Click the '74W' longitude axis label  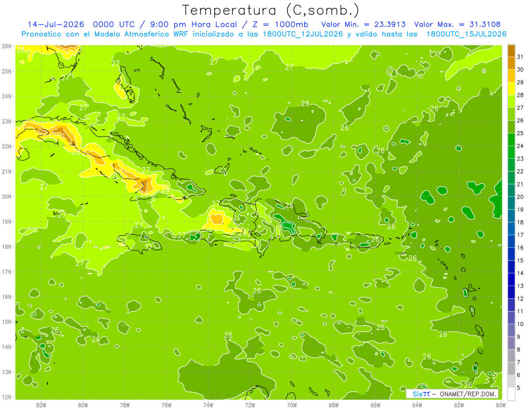click(208, 405)
